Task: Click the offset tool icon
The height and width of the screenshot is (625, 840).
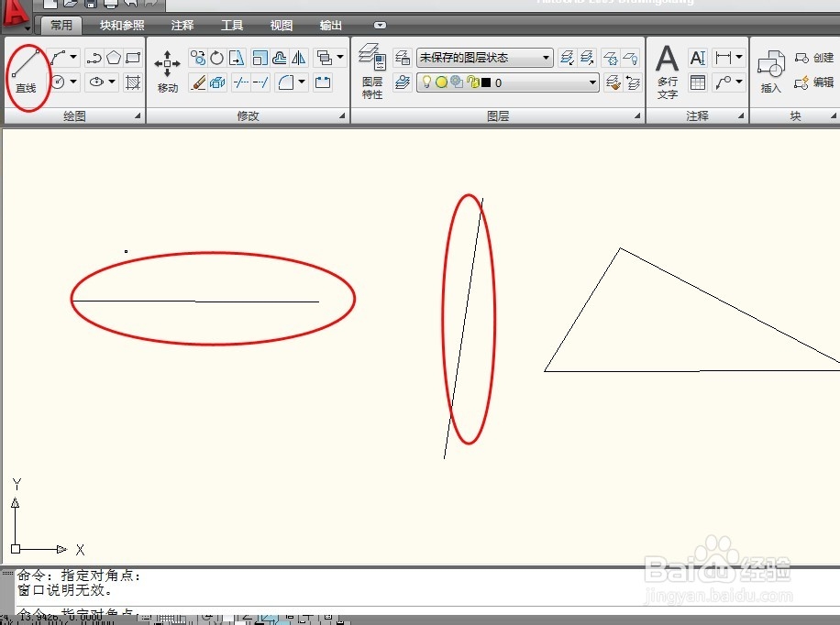Action: pos(279,58)
